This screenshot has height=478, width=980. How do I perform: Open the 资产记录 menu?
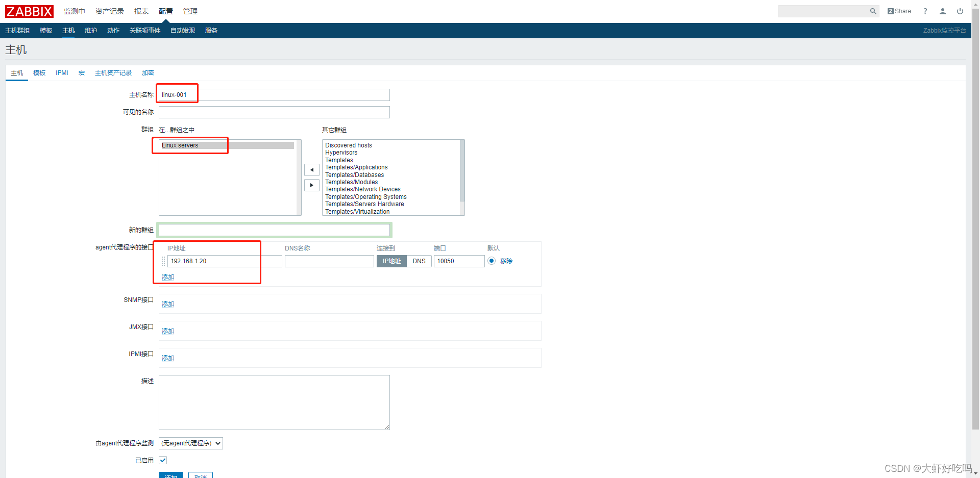point(110,11)
